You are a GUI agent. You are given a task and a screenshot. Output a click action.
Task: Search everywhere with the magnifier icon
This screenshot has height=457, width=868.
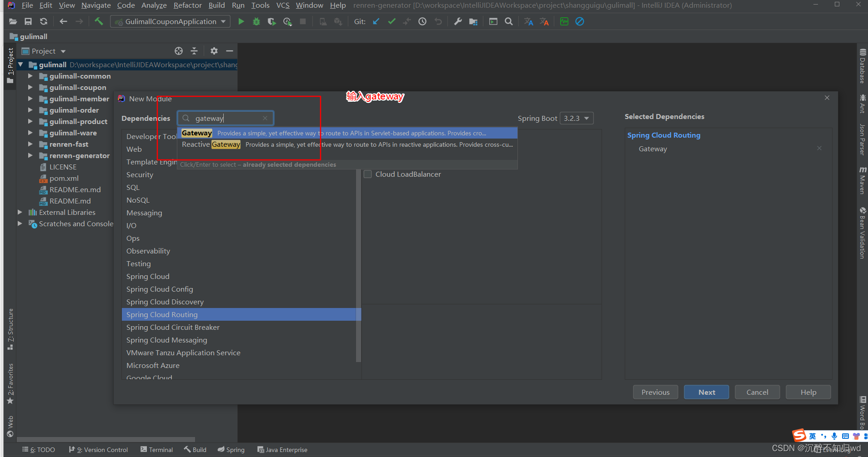509,21
